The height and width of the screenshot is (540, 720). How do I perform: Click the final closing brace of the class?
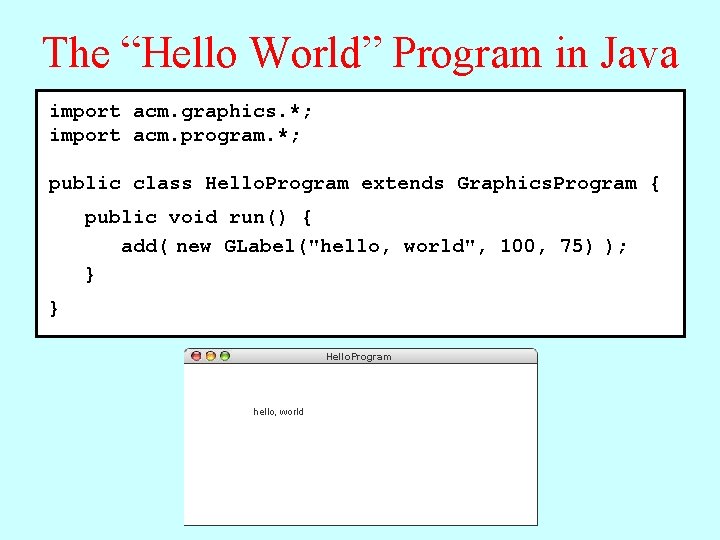coord(54,308)
